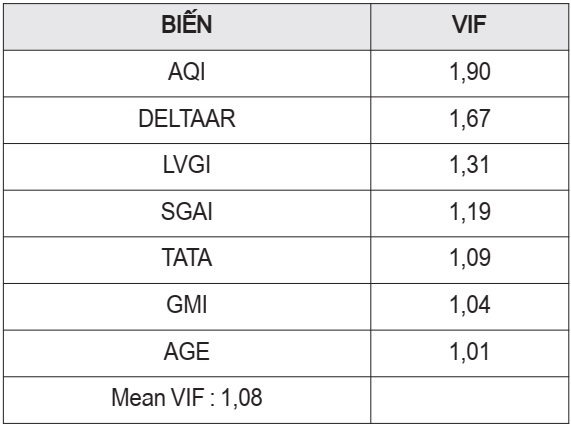Select the GMI variable cell
This screenshot has width=571, height=425.
[x=187, y=307]
